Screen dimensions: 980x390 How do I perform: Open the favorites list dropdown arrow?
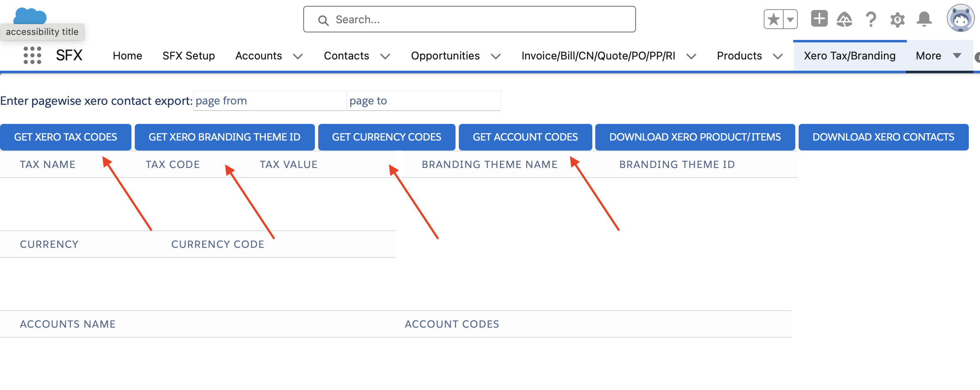point(790,19)
